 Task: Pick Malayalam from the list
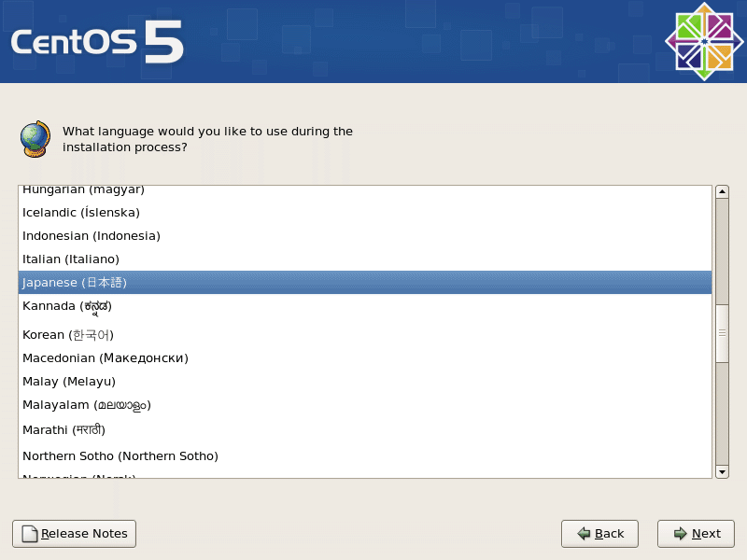click(x=365, y=405)
